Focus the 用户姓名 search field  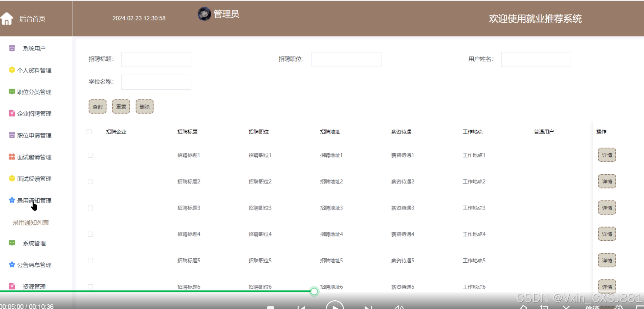coord(536,59)
